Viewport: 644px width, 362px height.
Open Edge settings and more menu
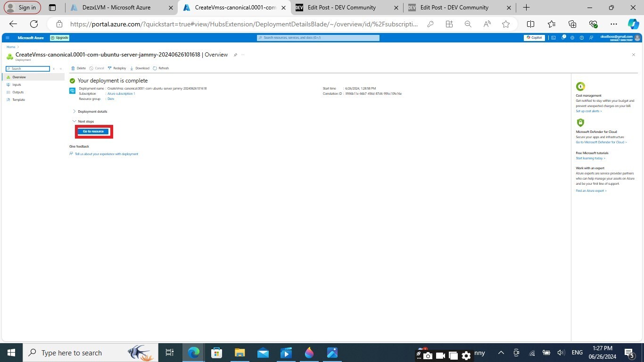(613, 24)
